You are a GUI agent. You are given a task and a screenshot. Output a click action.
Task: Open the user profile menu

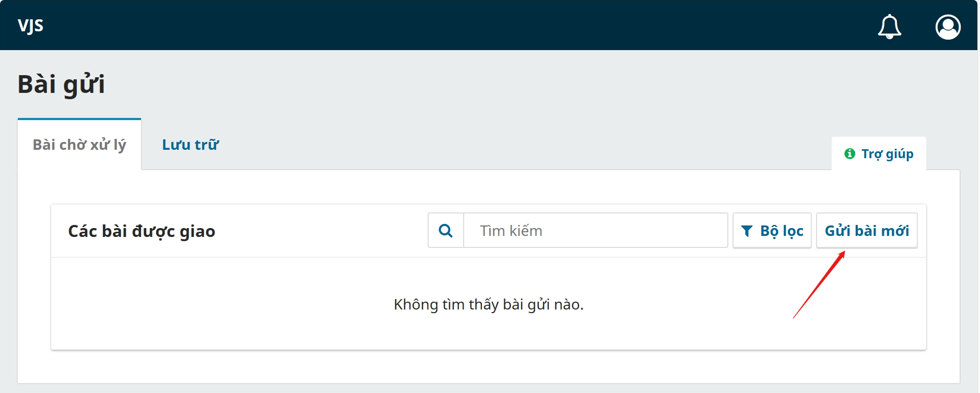[x=948, y=27]
